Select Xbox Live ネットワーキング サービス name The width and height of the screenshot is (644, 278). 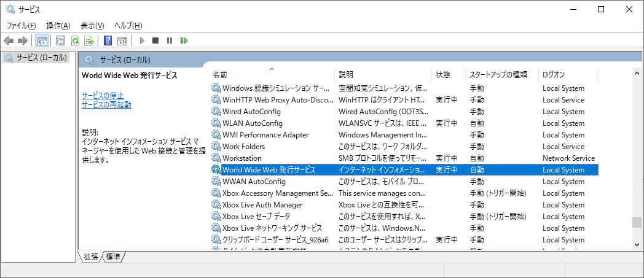[x=272, y=228]
